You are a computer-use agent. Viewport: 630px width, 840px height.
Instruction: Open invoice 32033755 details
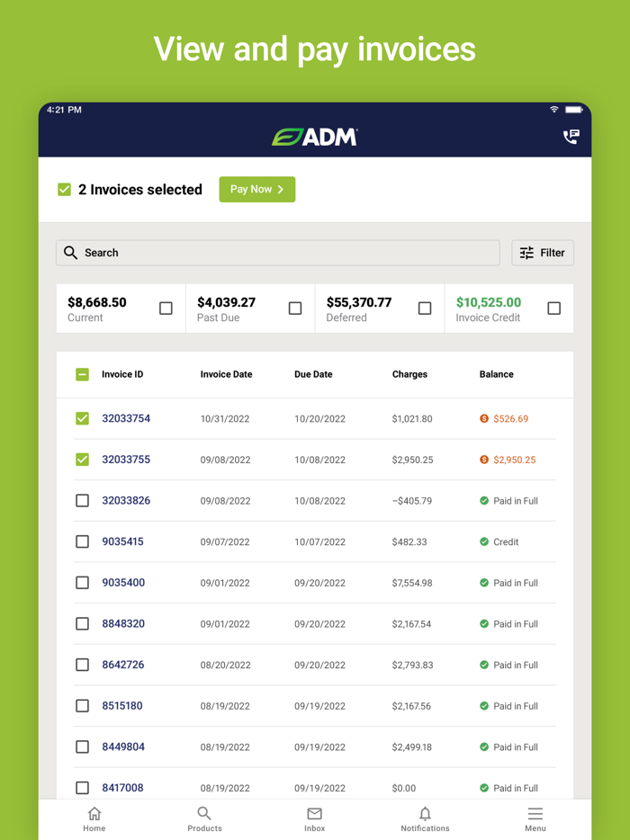126,460
